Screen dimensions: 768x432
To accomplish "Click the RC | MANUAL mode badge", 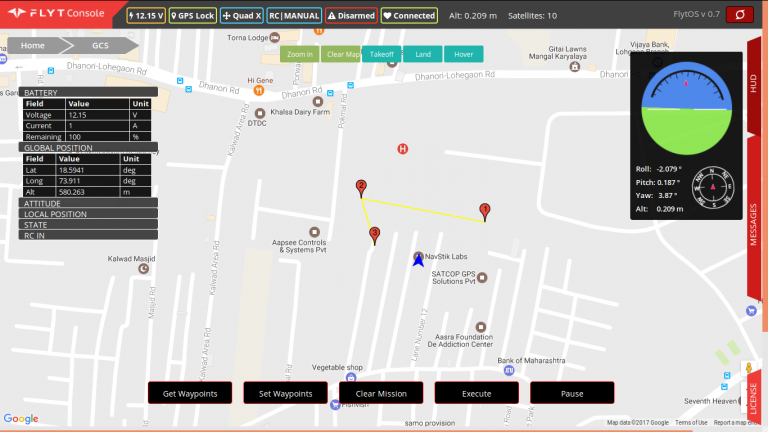I will pos(294,16).
